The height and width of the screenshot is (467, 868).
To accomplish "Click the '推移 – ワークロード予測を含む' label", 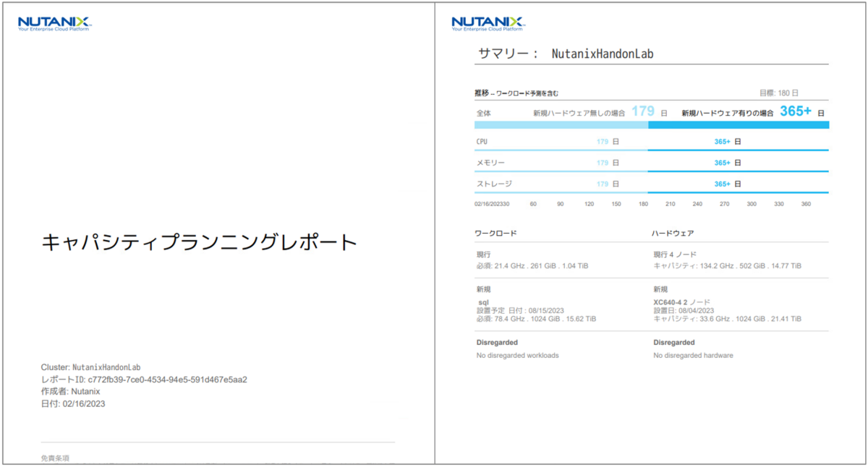I will pos(516,93).
